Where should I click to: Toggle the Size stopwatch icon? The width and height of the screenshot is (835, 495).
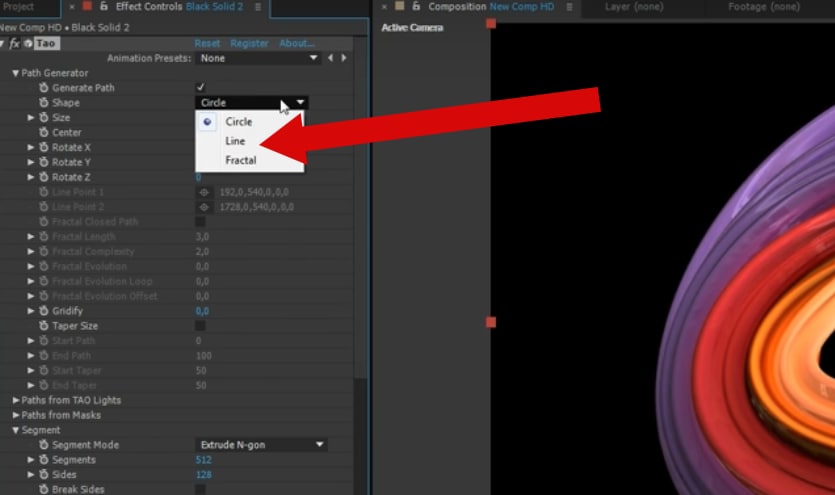(44, 118)
